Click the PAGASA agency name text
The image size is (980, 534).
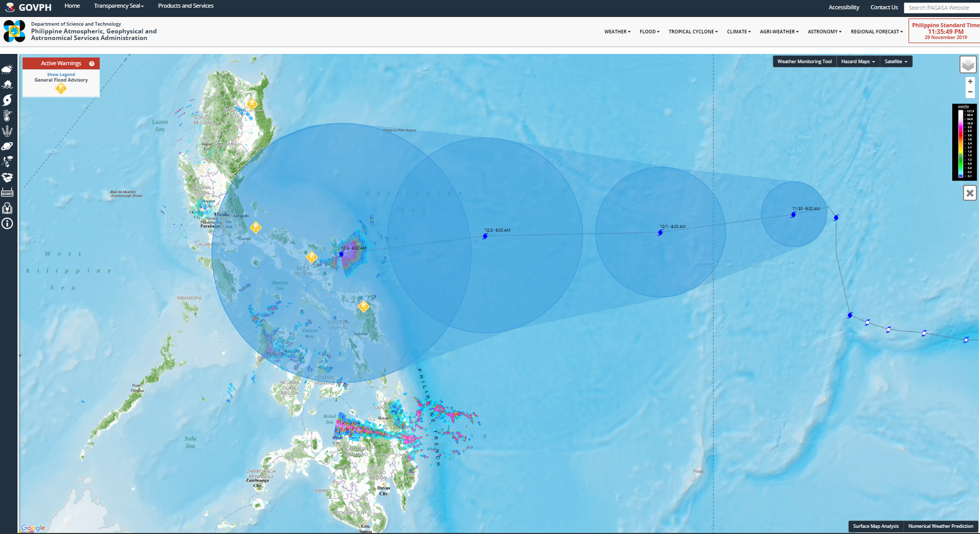(x=94, y=34)
